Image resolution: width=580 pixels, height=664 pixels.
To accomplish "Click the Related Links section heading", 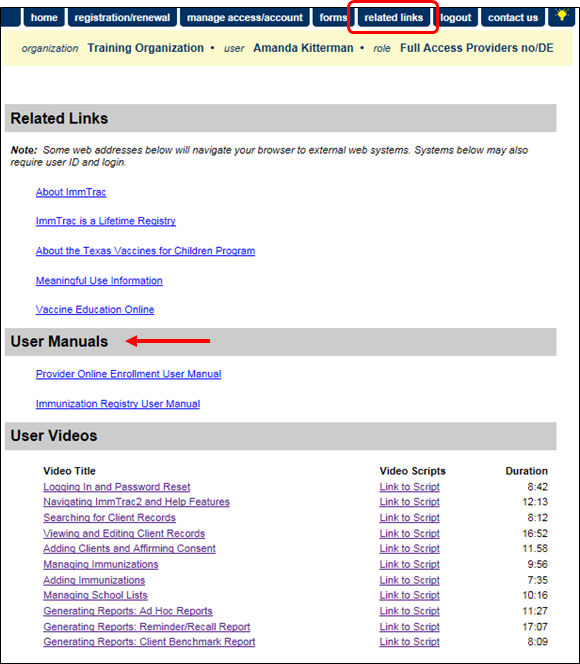I will point(59,118).
